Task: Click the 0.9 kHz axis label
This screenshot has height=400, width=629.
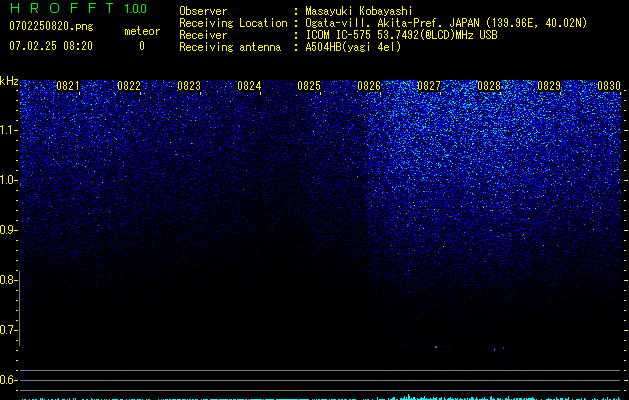Action: (9, 230)
